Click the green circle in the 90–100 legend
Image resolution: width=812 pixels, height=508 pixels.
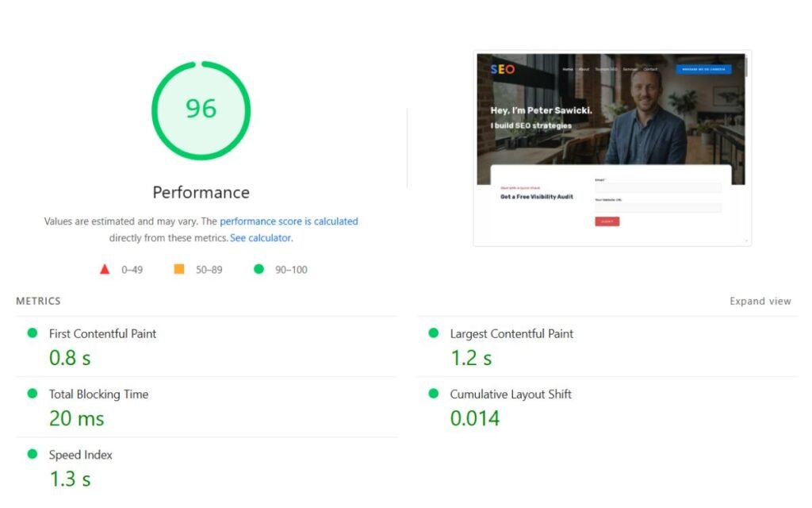(x=258, y=269)
